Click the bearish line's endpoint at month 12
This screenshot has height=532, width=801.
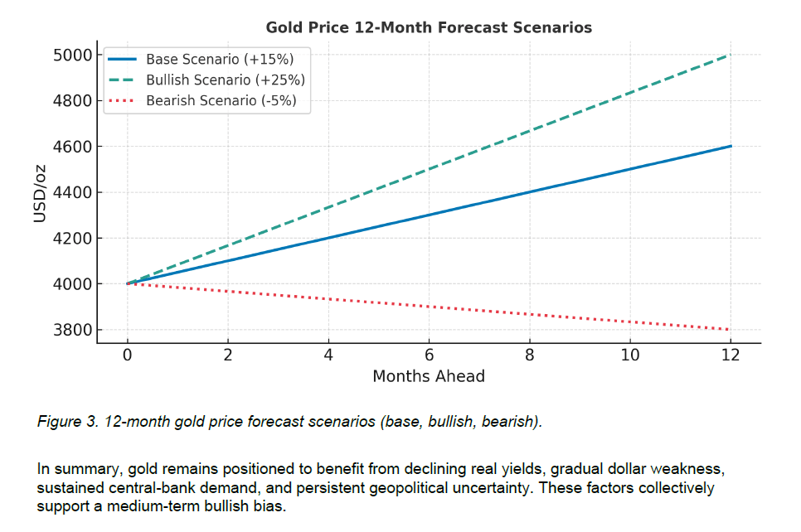[x=730, y=329]
